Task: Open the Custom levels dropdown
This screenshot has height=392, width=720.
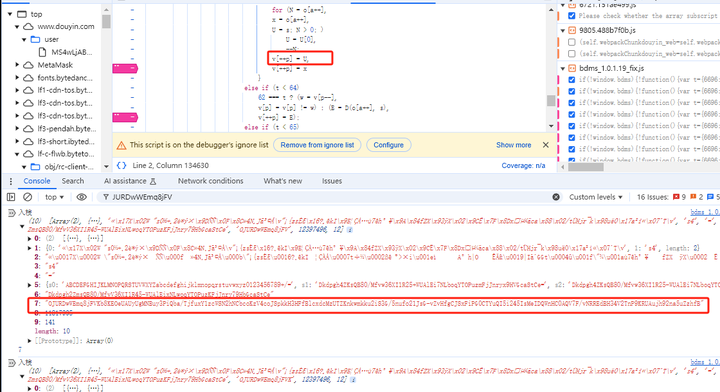Action: pyautogui.click(x=596, y=197)
